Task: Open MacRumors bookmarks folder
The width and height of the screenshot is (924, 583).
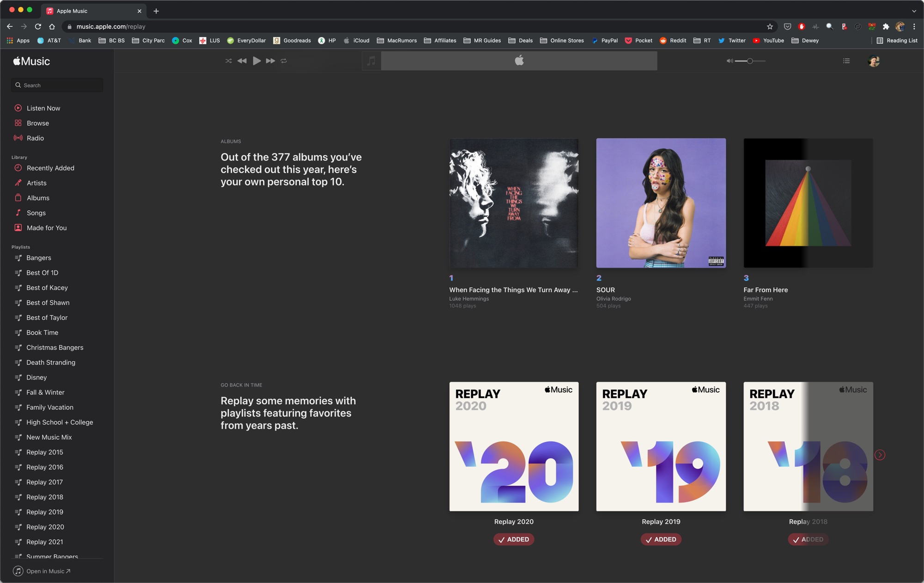Action: (397, 40)
